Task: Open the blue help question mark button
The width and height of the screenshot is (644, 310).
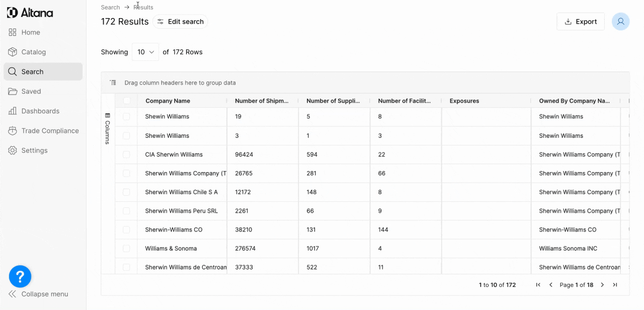Action: point(20,276)
